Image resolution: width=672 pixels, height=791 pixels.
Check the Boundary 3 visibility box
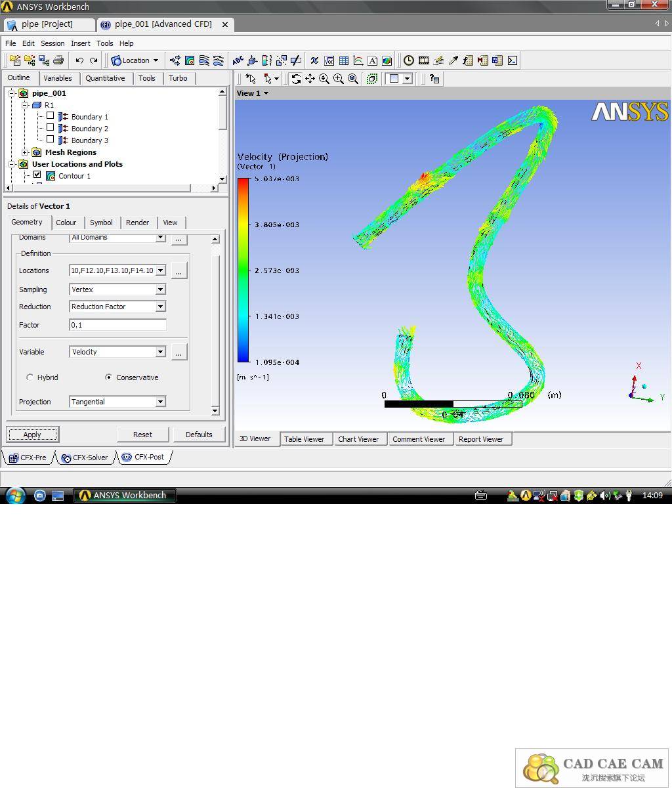tap(50, 139)
